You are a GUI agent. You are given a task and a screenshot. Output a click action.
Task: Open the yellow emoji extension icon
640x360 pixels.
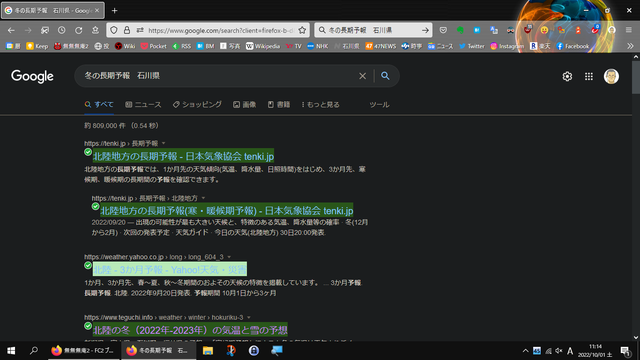[544, 30]
